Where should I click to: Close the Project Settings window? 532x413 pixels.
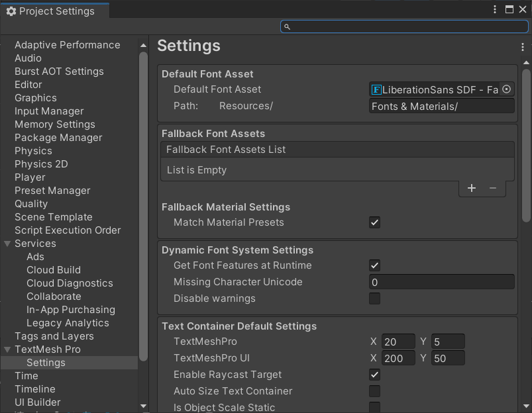pos(523,9)
